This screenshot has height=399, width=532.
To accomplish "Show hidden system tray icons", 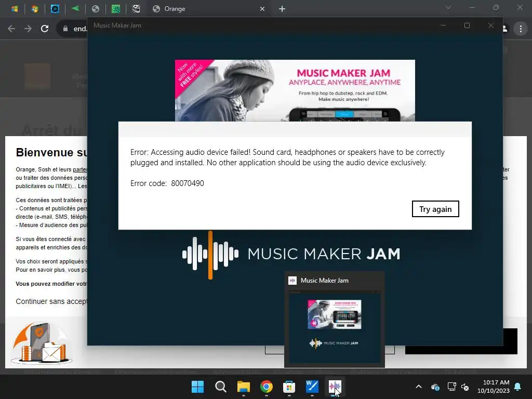I will (x=419, y=387).
